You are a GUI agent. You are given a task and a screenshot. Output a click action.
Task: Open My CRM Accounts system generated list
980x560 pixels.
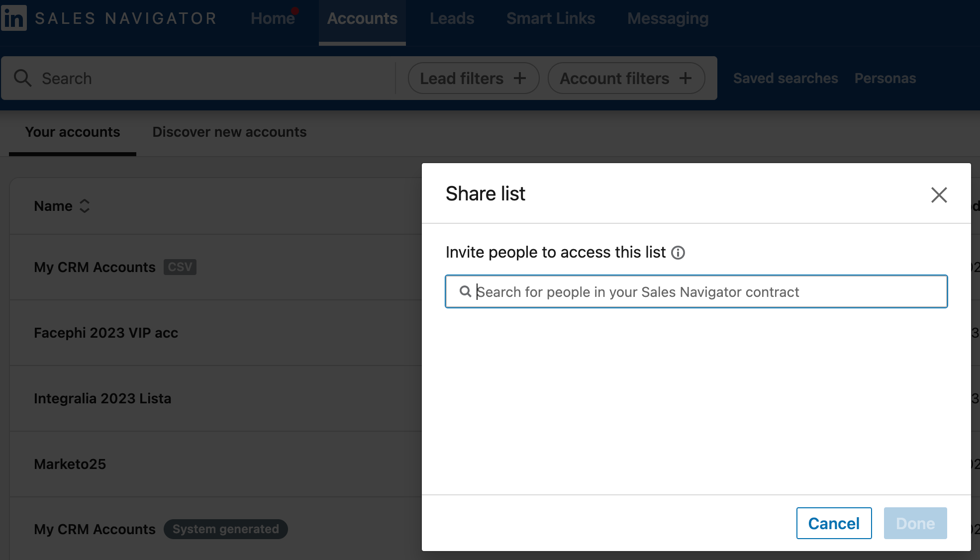(x=95, y=529)
